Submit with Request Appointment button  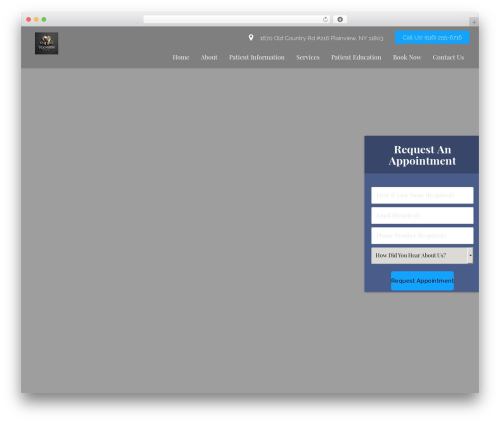pos(422,281)
